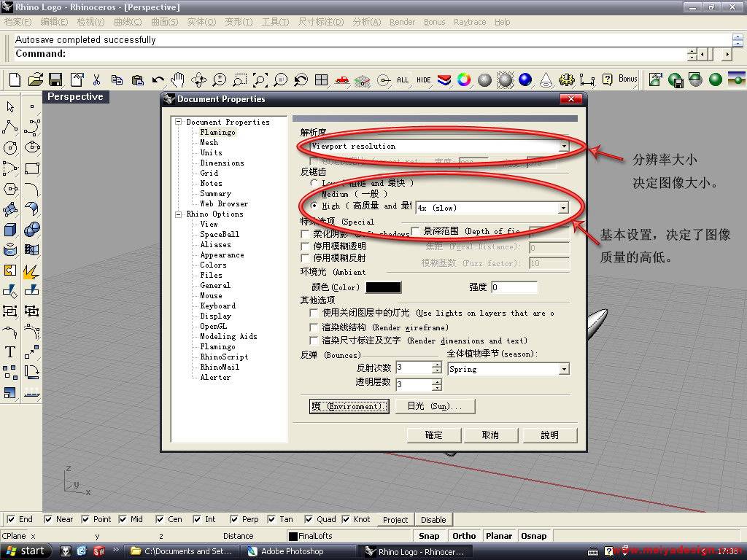Select the High quality antialiasing radio button
Screen dimensions: 747x560
click(x=314, y=205)
